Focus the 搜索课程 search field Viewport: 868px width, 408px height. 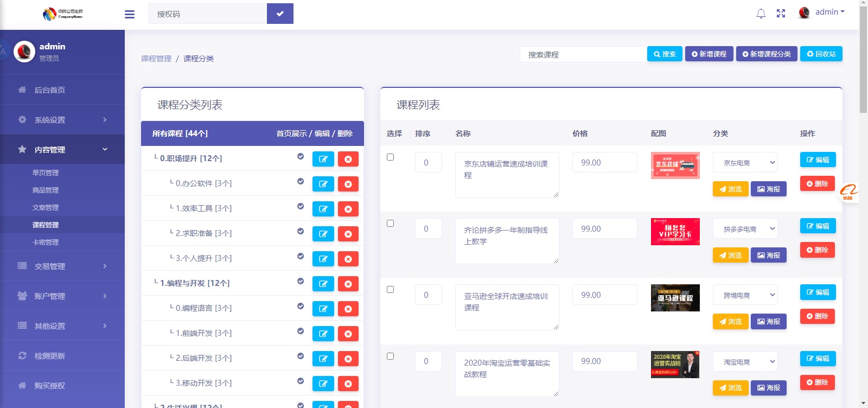tap(583, 54)
